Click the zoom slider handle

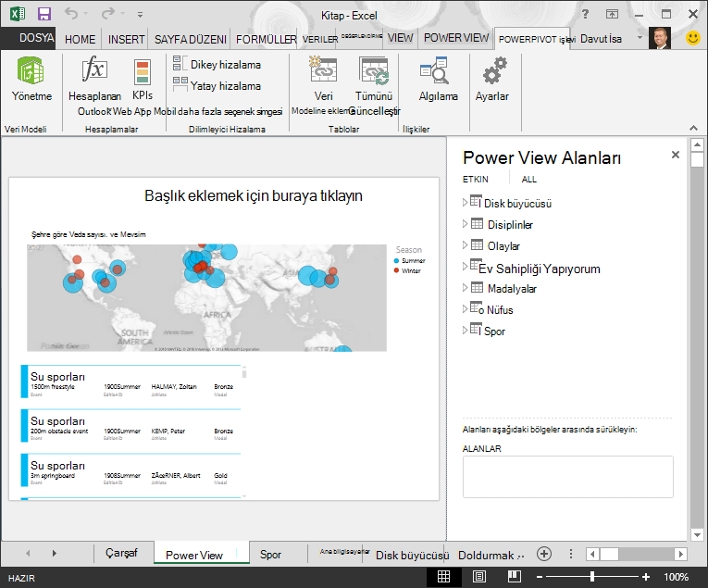(x=592, y=577)
